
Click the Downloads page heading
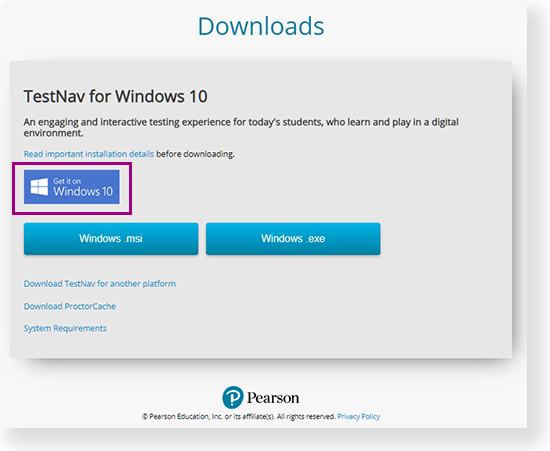(261, 26)
